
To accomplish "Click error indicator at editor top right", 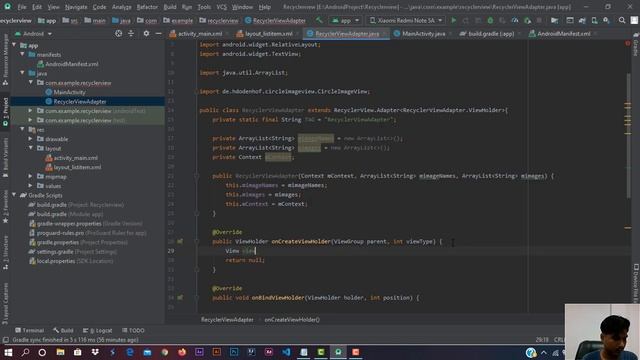I will pyautogui.click(x=628, y=43).
